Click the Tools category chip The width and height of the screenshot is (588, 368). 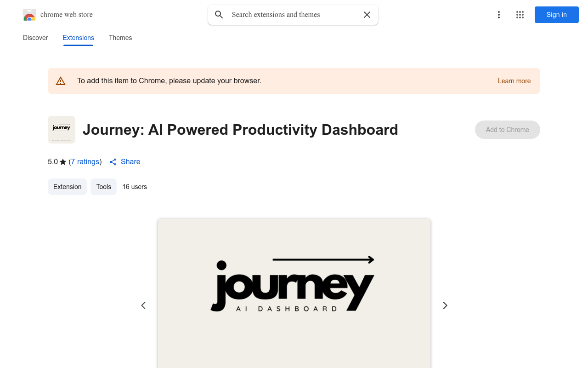pos(103,187)
